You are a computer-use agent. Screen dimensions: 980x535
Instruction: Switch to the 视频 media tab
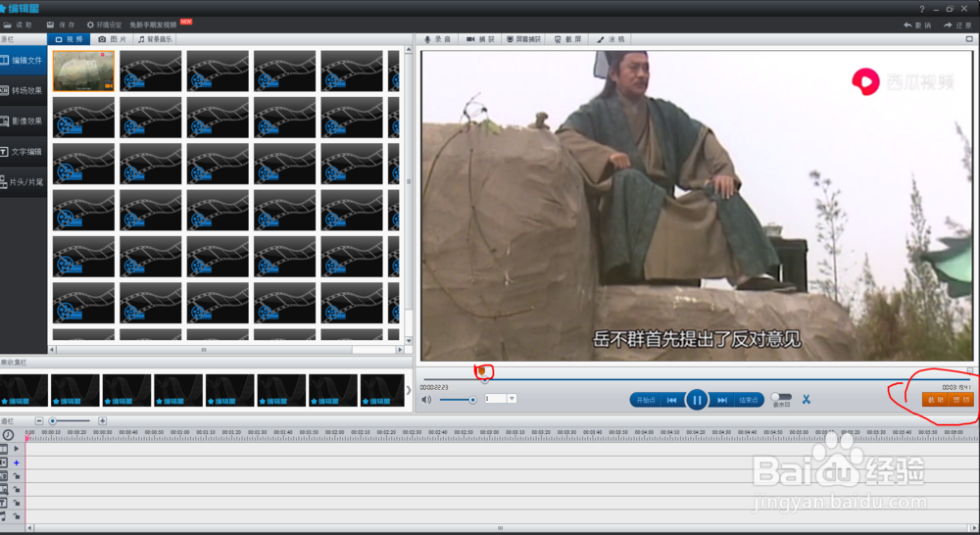click(69, 39)
